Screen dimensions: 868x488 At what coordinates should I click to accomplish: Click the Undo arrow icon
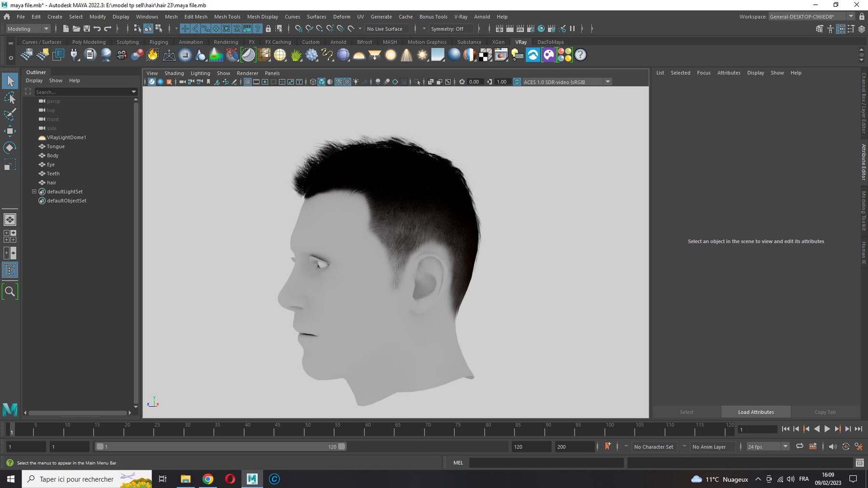(97, 29)
